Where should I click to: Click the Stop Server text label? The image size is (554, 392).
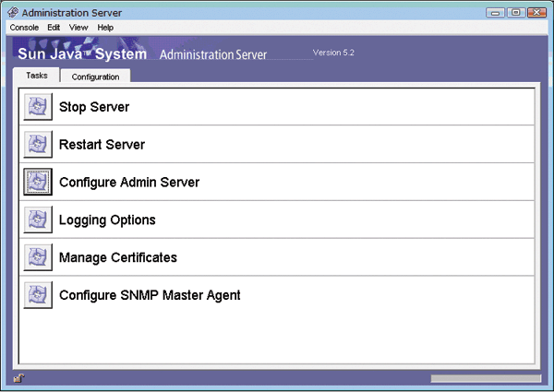click(93, 107)
